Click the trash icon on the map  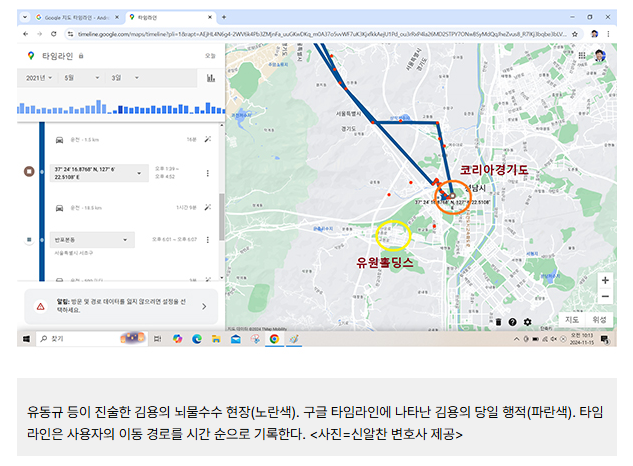tap(498, 322)
